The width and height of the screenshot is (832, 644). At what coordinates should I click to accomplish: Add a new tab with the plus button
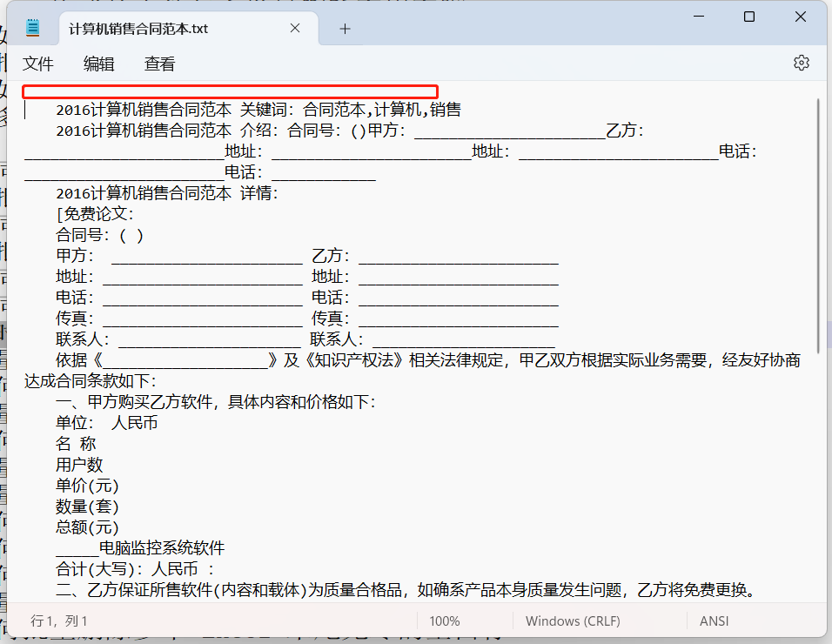345,29
